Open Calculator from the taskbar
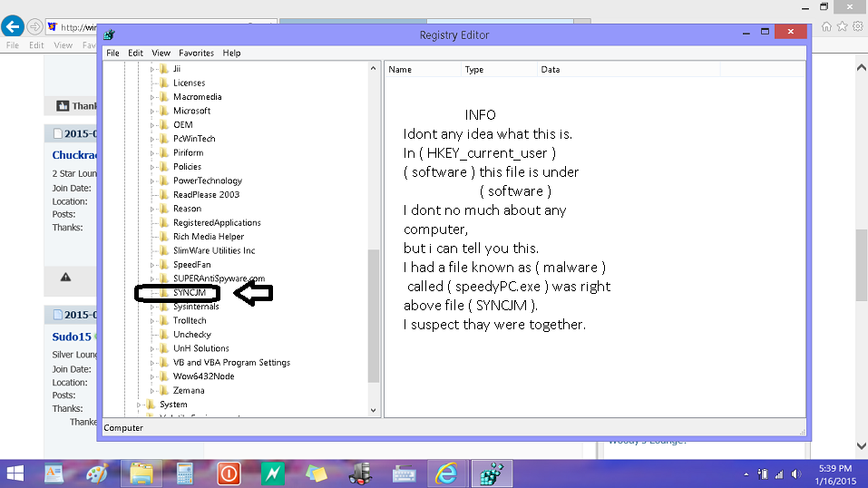This screenshot has width=868, height=488. 184,473
